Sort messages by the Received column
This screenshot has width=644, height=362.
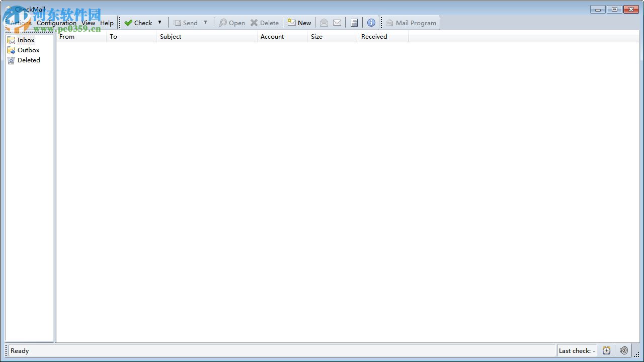click(383, 37)
